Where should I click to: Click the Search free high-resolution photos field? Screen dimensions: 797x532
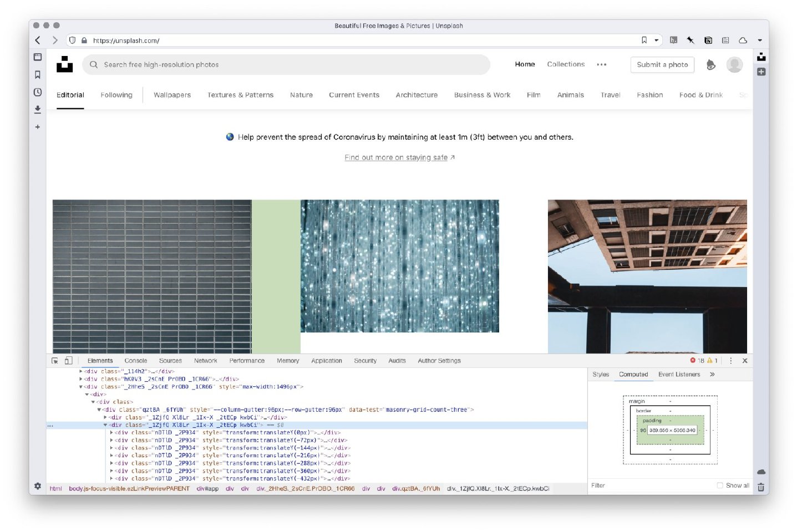[x=288, y=65]
